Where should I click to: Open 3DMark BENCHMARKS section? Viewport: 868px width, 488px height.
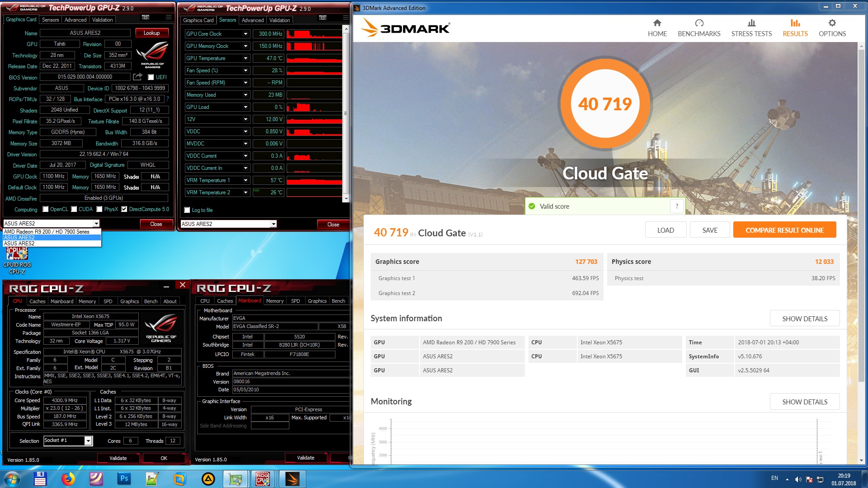click(x=699, y=28)
